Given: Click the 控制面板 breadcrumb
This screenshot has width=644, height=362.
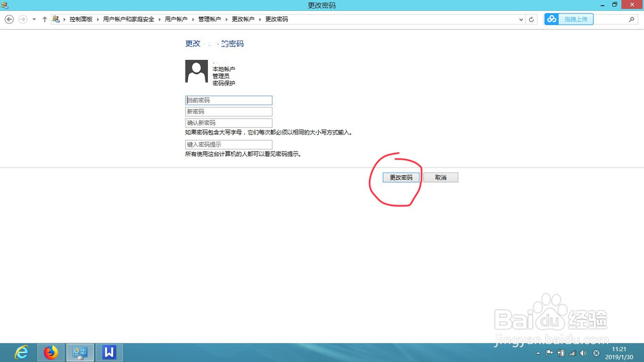Looking at the screenshot, I should pyautogui.click(x=81, y=19).
